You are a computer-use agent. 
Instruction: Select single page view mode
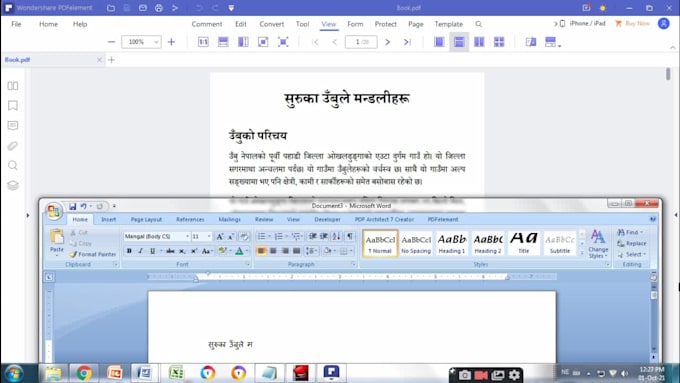[x=439, y=42]
